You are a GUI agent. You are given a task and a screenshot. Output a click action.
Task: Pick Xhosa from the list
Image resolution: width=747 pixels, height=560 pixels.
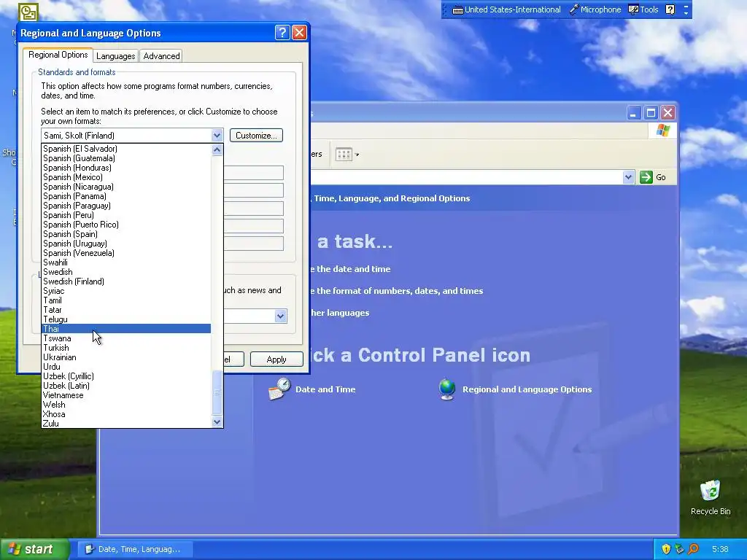tap(126, 414)
